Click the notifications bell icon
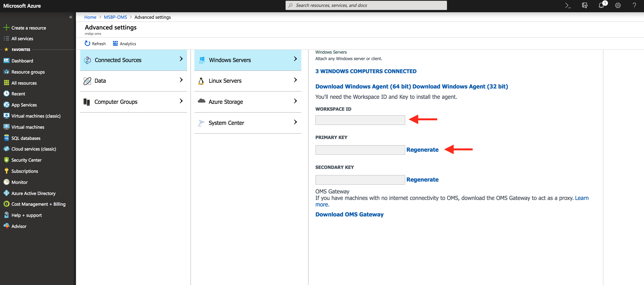 pyautogui.click(x=601, y=6)
